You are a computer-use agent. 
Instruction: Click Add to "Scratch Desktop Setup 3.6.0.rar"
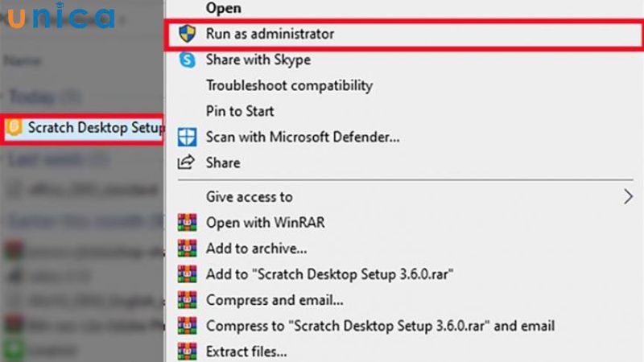(330, 274)
